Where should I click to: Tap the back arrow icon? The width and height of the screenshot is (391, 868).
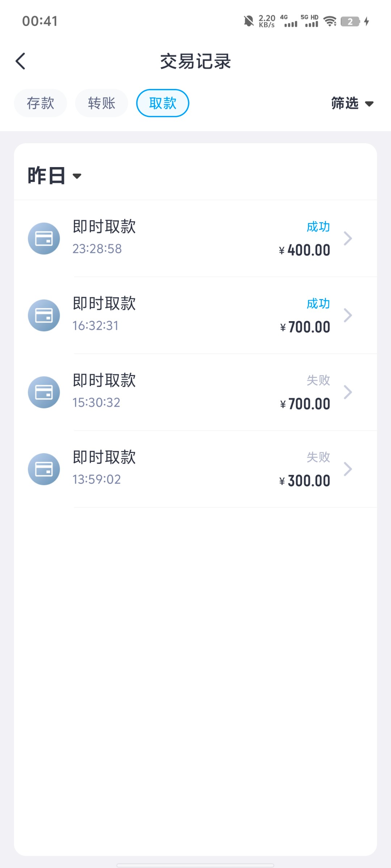[x=21, y=61]
